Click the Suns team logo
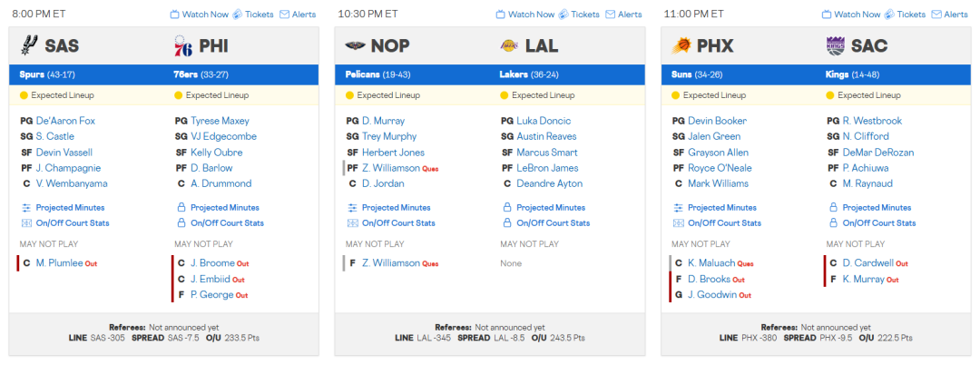 click(681, 45)
